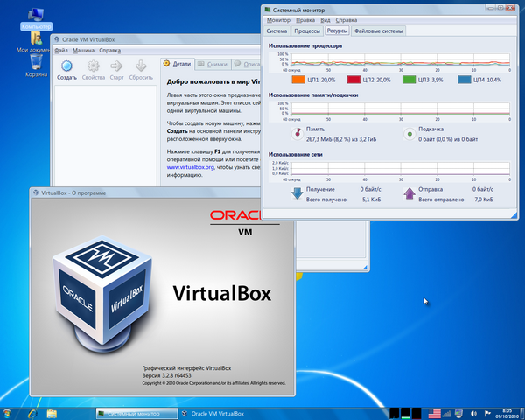Click 'Использование процессора' heading
Screen dimensions: 525x420
tap(305, 45)
